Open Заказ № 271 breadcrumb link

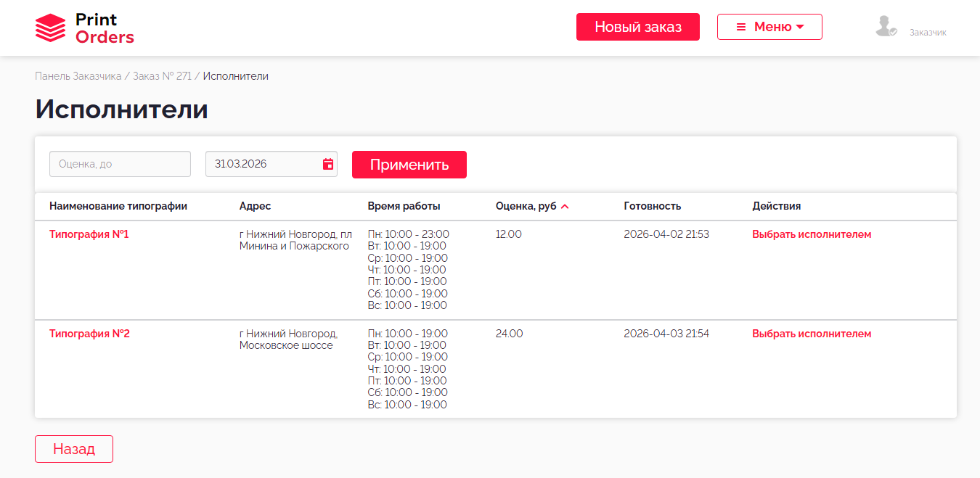[x=162, y=76]
